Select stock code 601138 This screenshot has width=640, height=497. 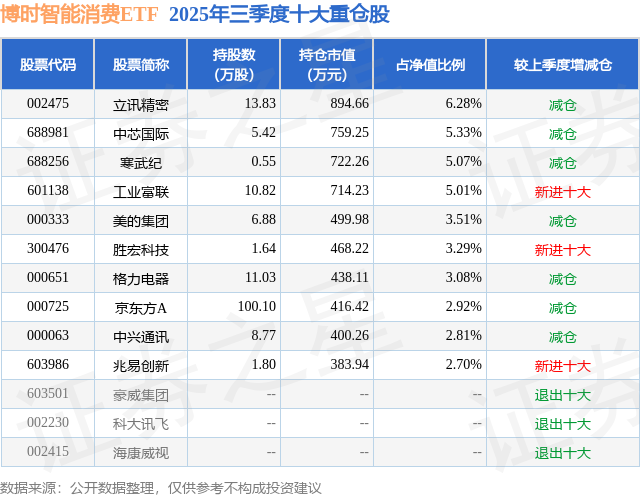tap(48, 191)
